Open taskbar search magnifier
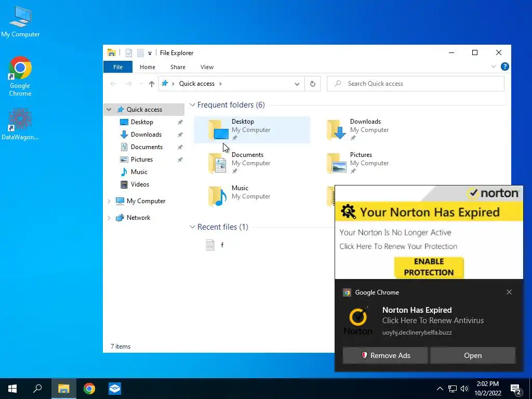 point(37,389)
